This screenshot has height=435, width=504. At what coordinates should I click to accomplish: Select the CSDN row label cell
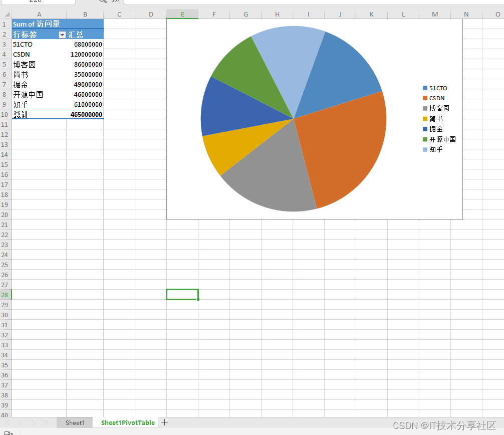(x=39, y=54)
